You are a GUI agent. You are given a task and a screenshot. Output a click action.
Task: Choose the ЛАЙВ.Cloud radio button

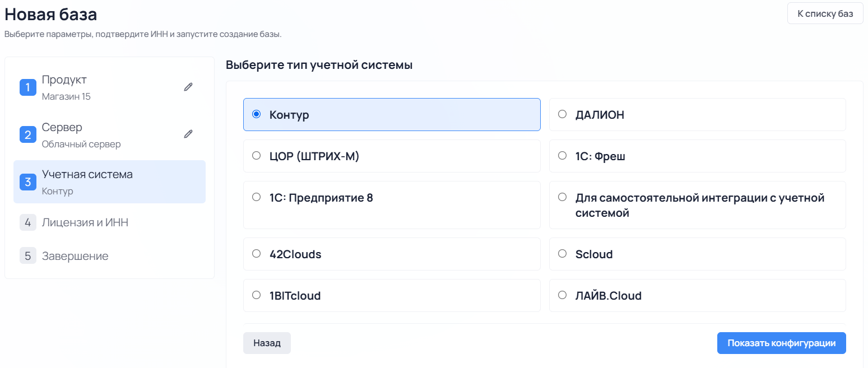point(563,295)
